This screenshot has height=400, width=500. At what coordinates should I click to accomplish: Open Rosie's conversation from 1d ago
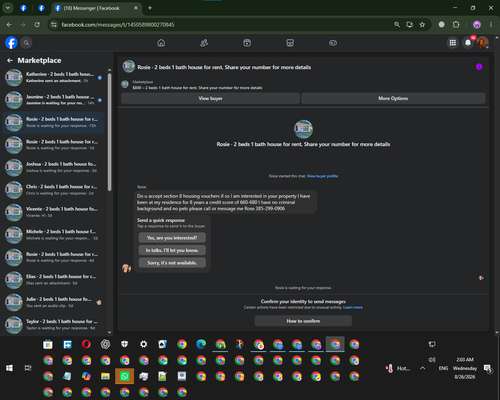tap(53, 145)
